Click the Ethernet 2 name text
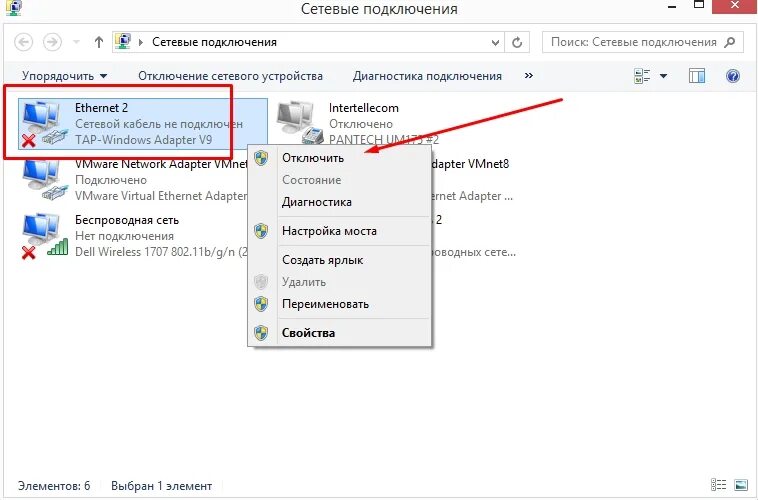Image resolution: width=758 pixels, height=500 pixels. tap(101, 108)
